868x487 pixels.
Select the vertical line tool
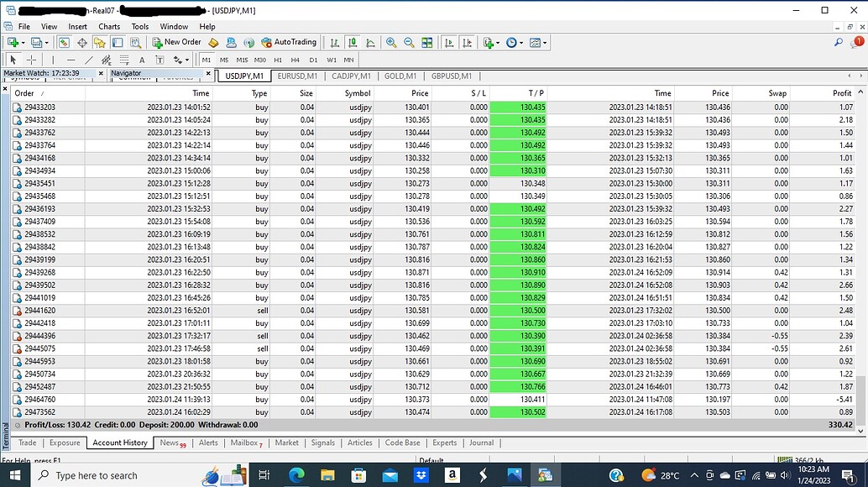click(x=53, y=60)
